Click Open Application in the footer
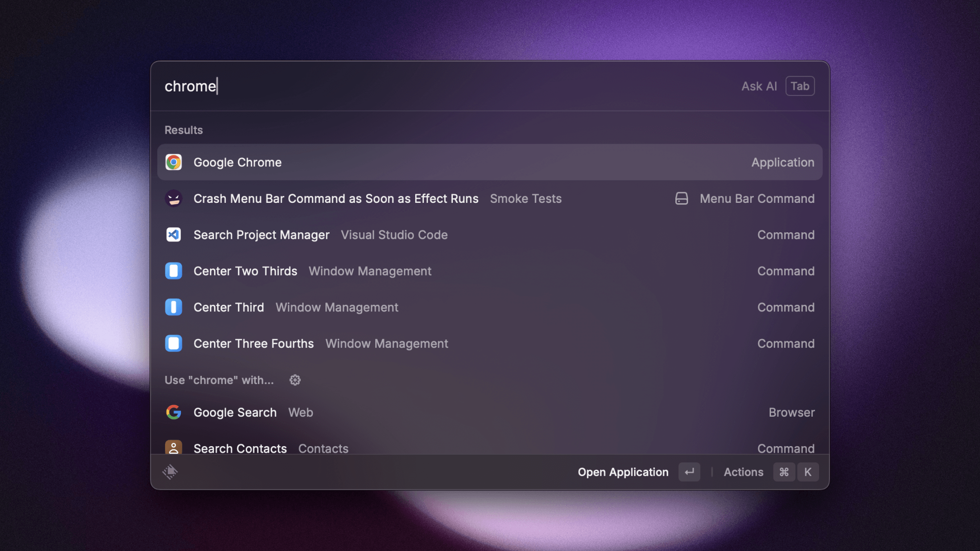The image size is (980, 551). pyautogui.click(x=623, y=472)
